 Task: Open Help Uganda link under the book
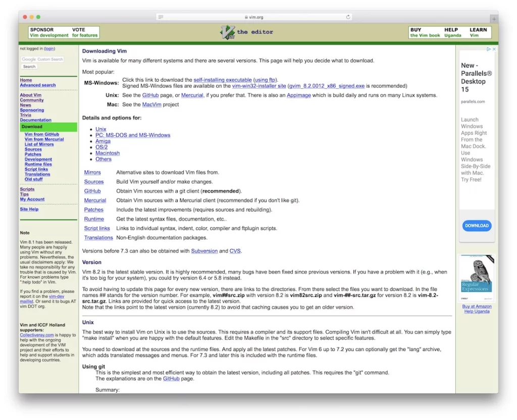tap(477, 311)
